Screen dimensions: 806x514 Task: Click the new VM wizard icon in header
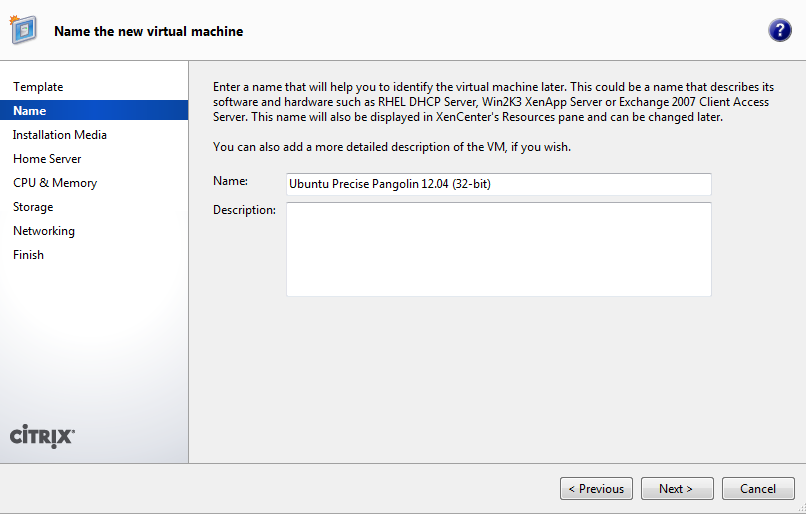24,30
